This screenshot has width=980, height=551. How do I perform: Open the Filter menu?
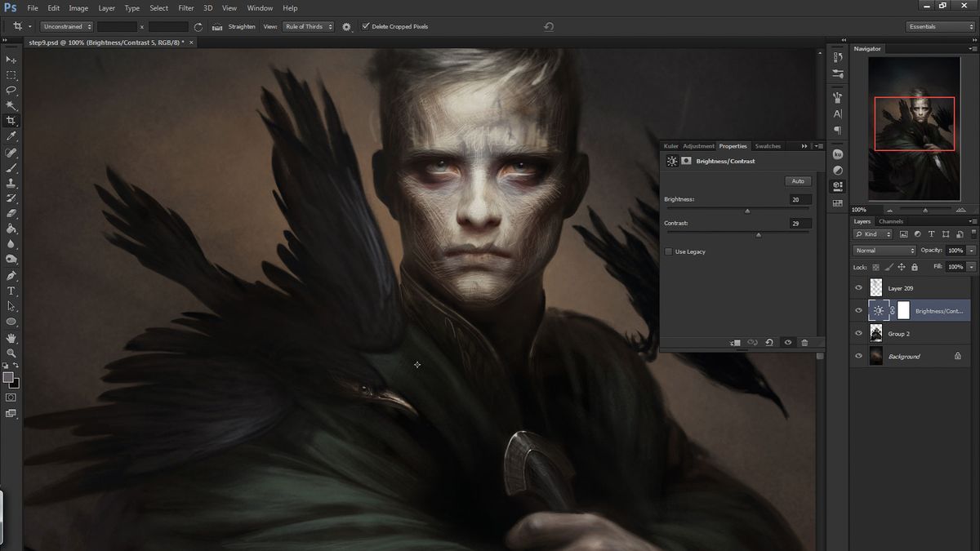185,8
